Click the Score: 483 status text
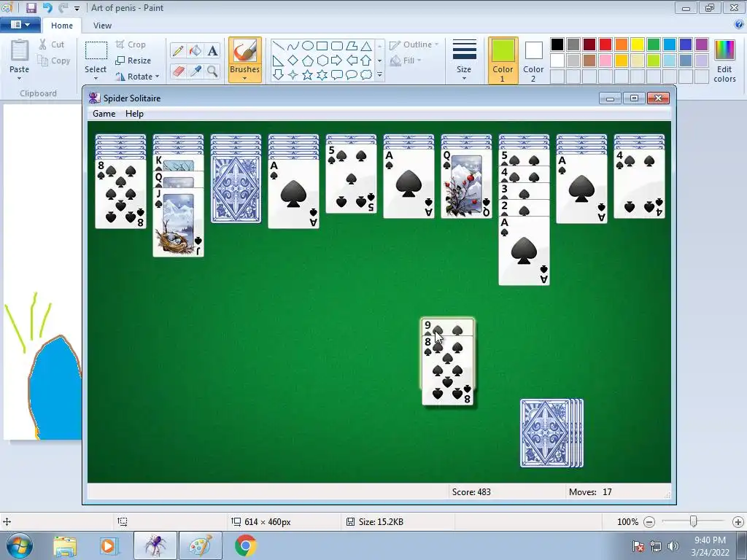The height and width of the screenshot is (560, 747). pos(471,492)
